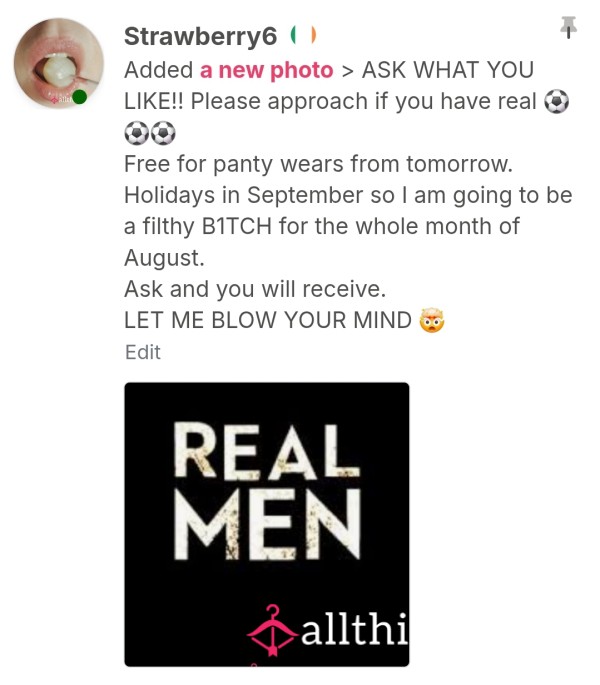Click the 'ASK WHAT YOU' caption text
This screenshot has width=600, height=685.
point(447,70)
